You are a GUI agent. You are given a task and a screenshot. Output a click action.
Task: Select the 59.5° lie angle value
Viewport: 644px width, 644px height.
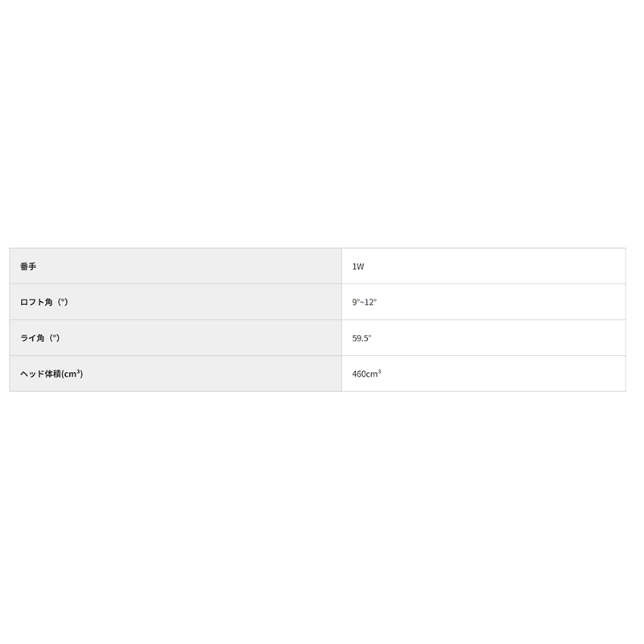361,338
